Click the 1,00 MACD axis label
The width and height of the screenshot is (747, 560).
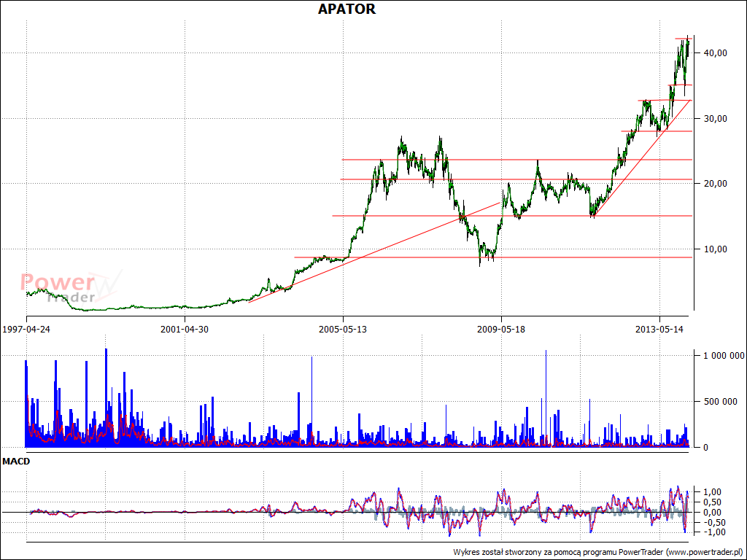pyautogui.click(x=713, y=492)
